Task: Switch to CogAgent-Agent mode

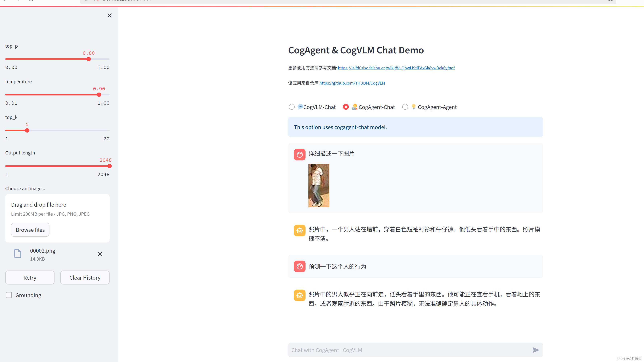Action: [x=405, y=107]
